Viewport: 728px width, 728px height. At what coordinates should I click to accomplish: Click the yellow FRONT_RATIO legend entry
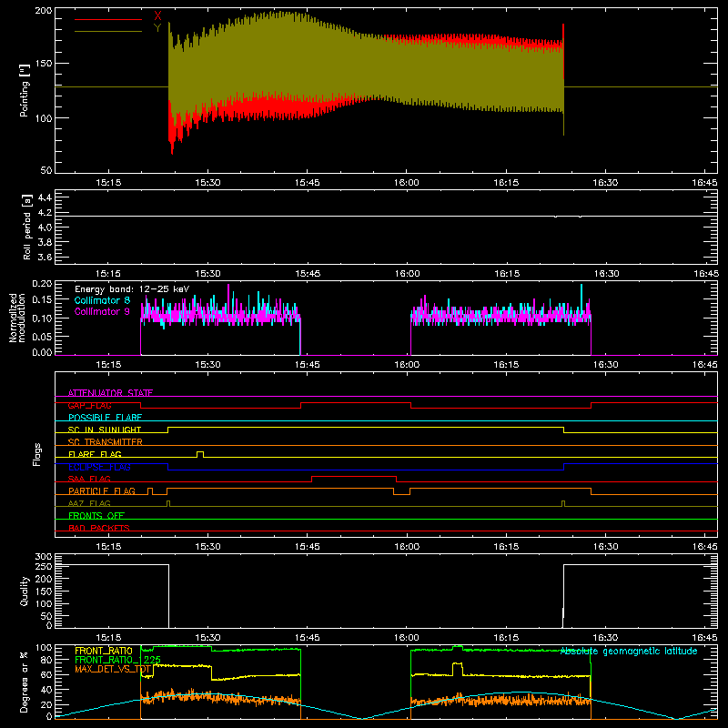pyautogui.click(x=104, y=651)
